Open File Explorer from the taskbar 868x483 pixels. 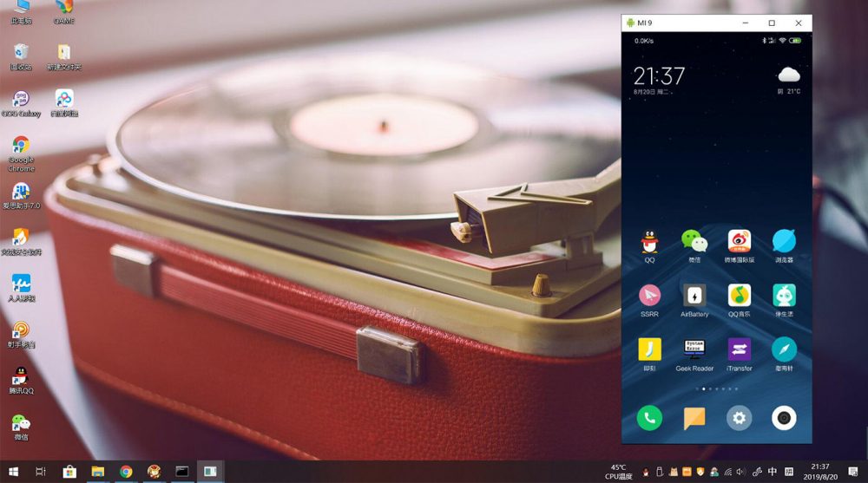point(98,472)
